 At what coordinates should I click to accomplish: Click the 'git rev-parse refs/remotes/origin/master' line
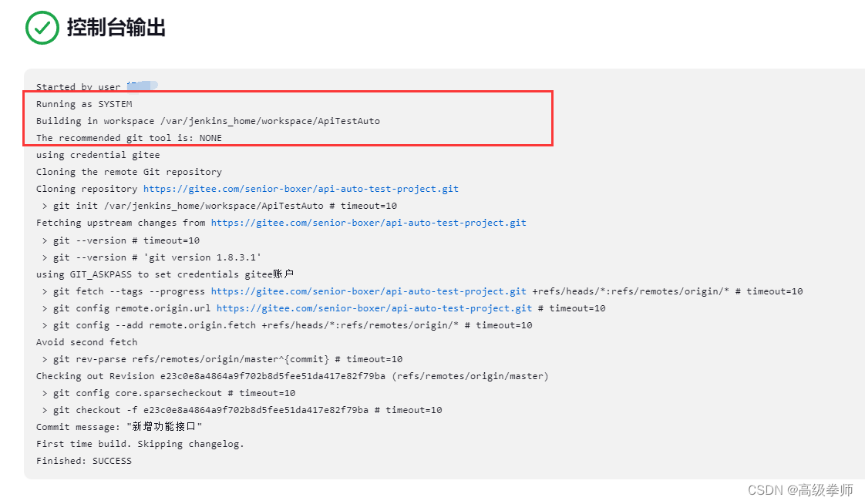click(222, 359)
